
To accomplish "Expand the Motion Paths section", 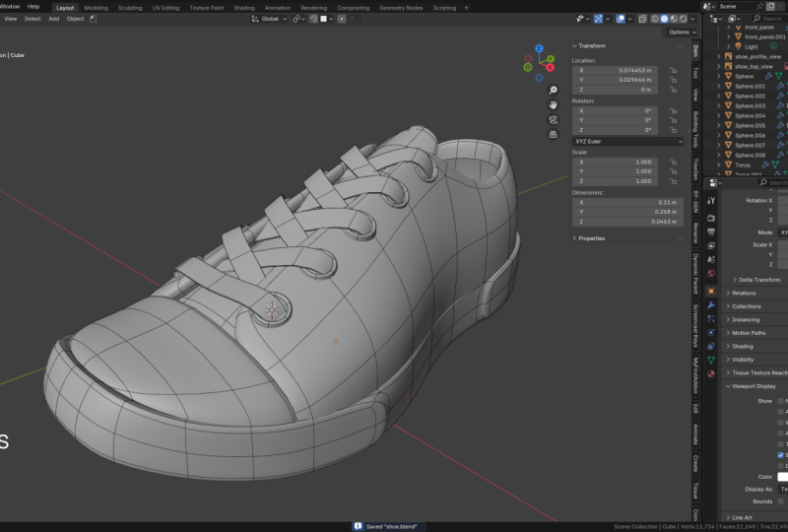I will [746, 333].
